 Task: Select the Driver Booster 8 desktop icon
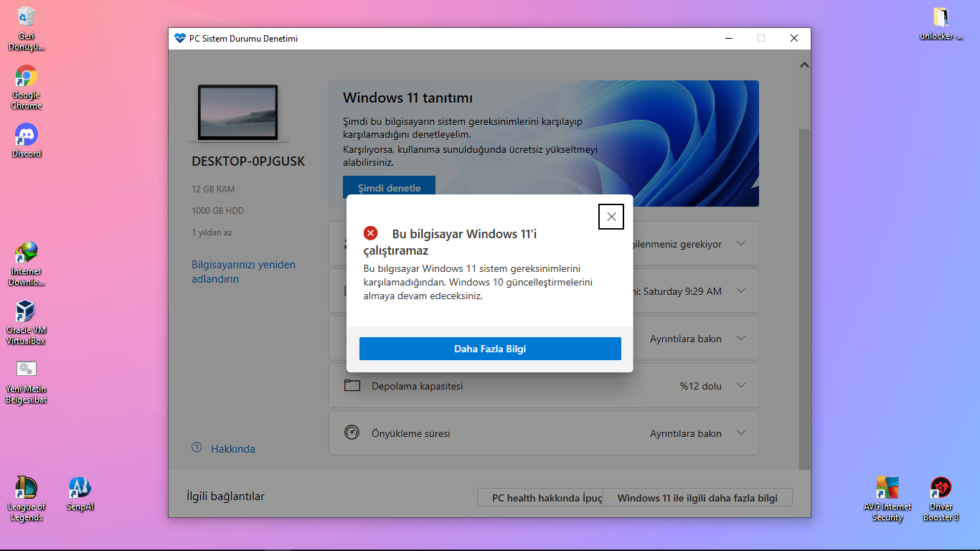click(941, 499)
